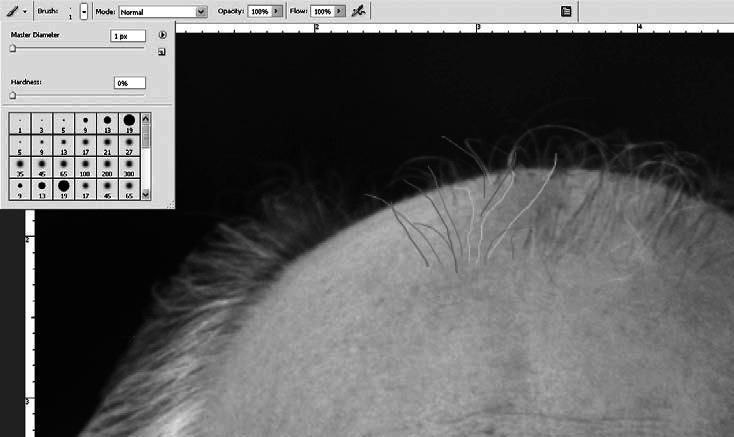Click the Opacity percentage field
Viewport: 734px width, 437px height.
click(x=260, y=11)
